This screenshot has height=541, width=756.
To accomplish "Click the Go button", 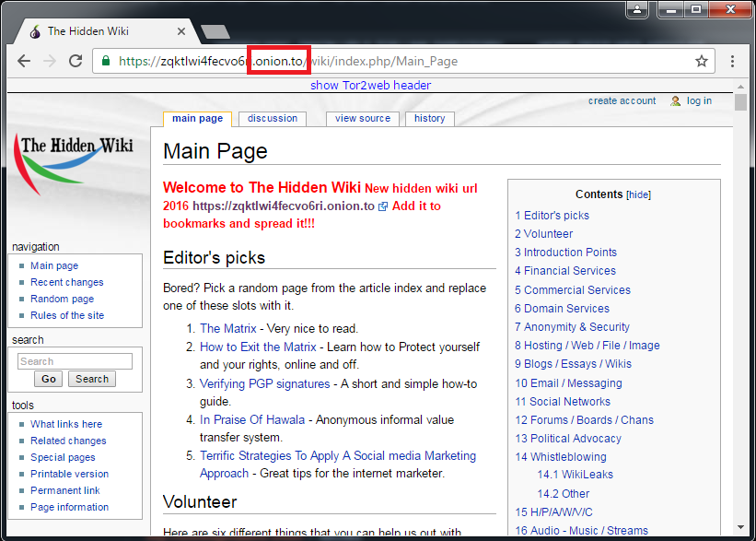I will [48, 380].
